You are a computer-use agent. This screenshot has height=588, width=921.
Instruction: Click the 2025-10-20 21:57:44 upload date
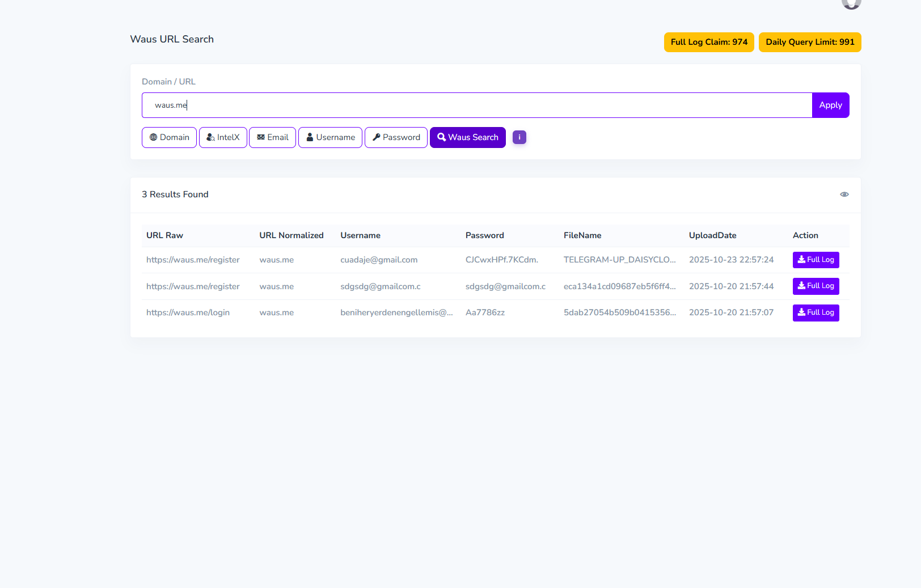(731, 286)
